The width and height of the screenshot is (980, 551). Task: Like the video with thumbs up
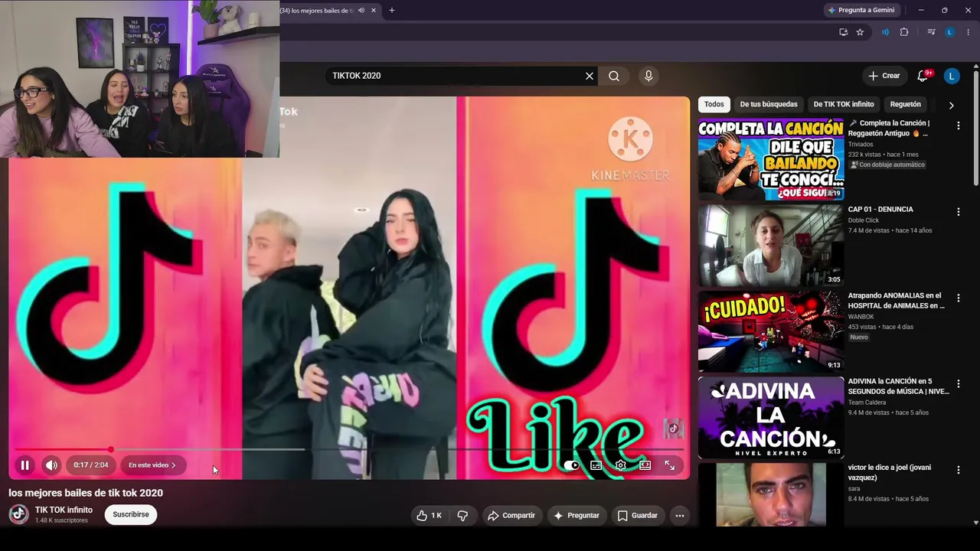[x=429, y=516]
